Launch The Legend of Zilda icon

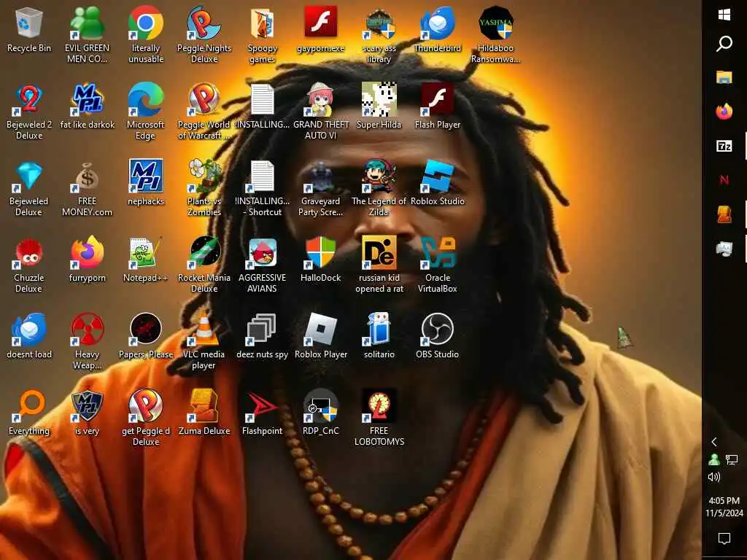[x=379, y=176]
